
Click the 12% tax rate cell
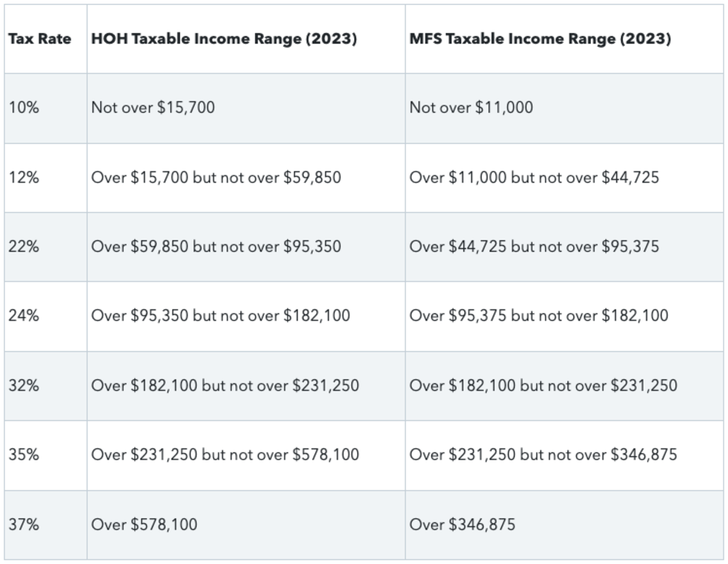tap(24, 177)
